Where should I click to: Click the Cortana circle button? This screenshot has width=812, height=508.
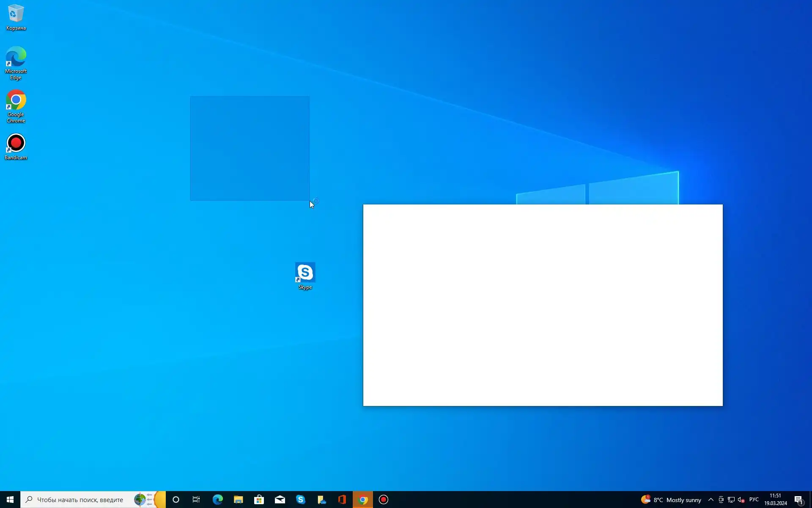point(176,500)
